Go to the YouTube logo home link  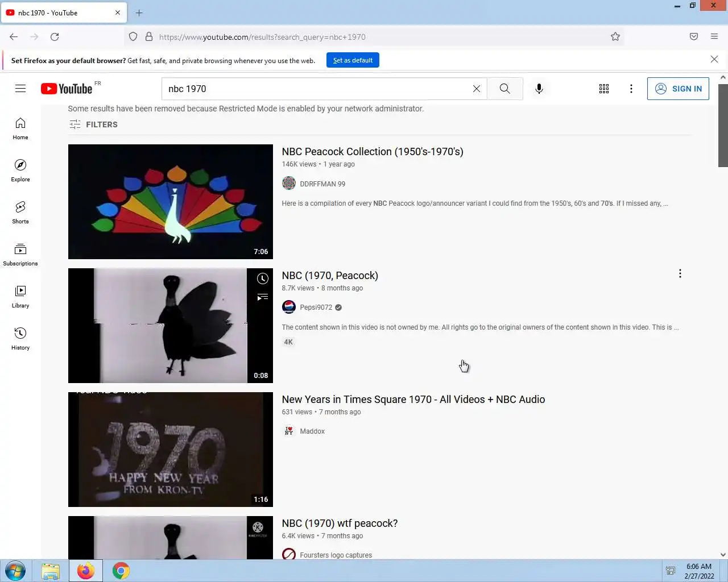click(67, 89)
